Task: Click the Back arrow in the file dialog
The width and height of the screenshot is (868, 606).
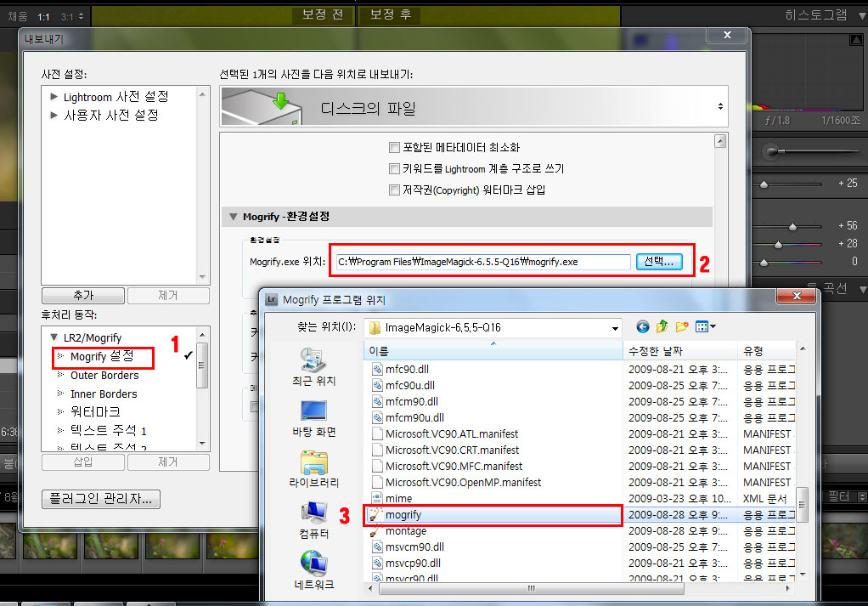Action: tap(643, 327)
